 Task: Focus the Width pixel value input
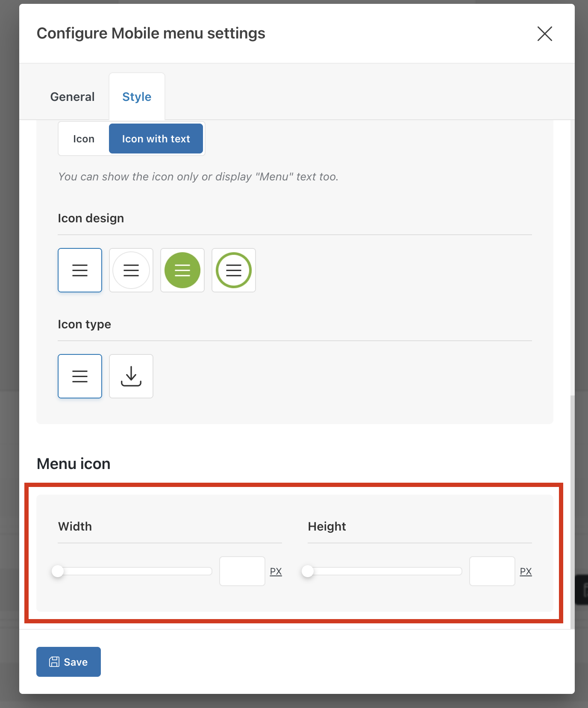[x=242, y=571]
